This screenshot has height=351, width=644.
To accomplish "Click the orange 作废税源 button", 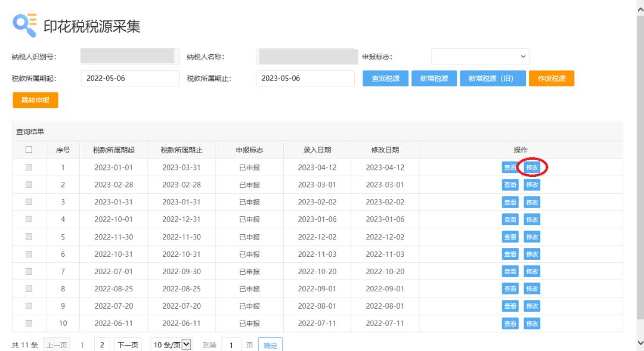I will click(551, 78).
